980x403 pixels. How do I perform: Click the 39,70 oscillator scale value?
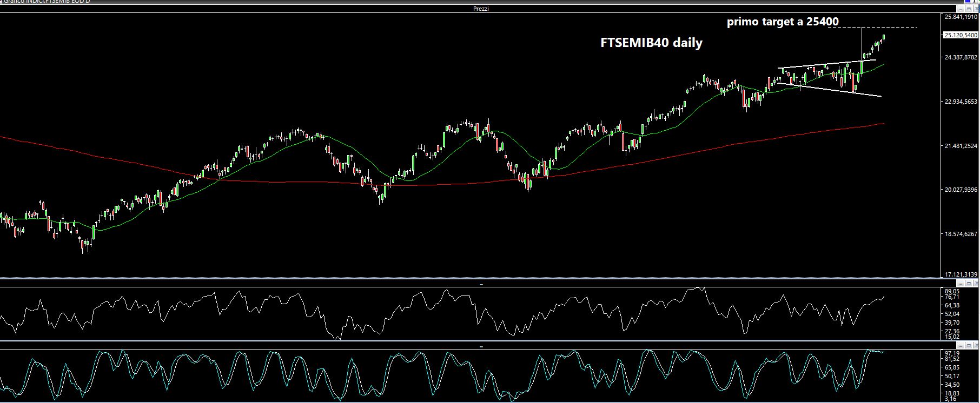(952, 323)
